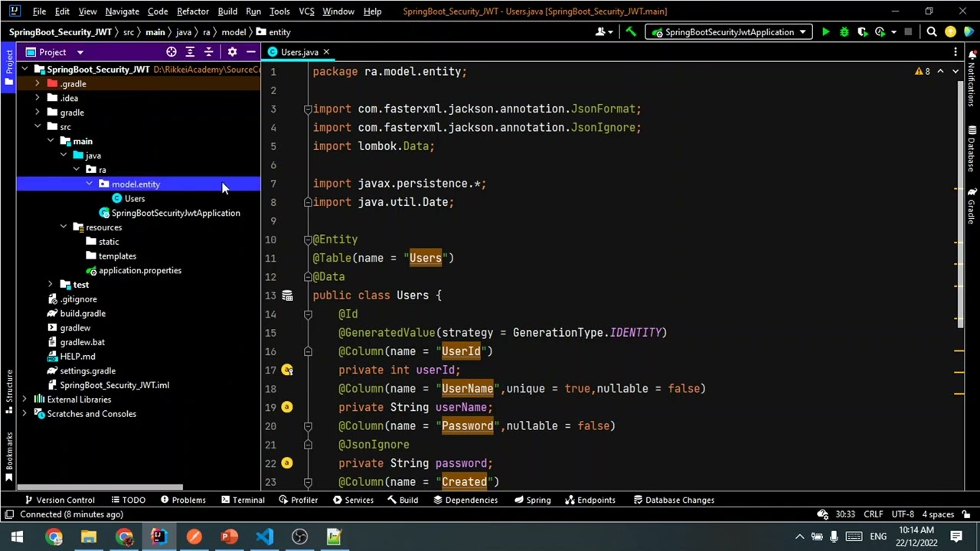Image resolution: width=980 pixels, height=551 pixels.
Task: Open Structure tool window on left
Action: pos(8,391)
